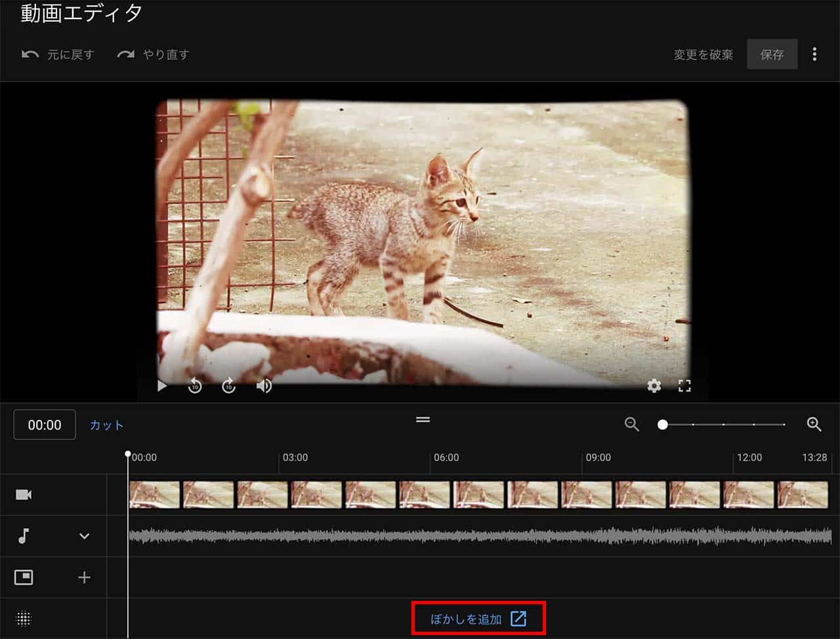Click the kitten video preview frame
The image size is (840, 639).
tap(423, 243)
